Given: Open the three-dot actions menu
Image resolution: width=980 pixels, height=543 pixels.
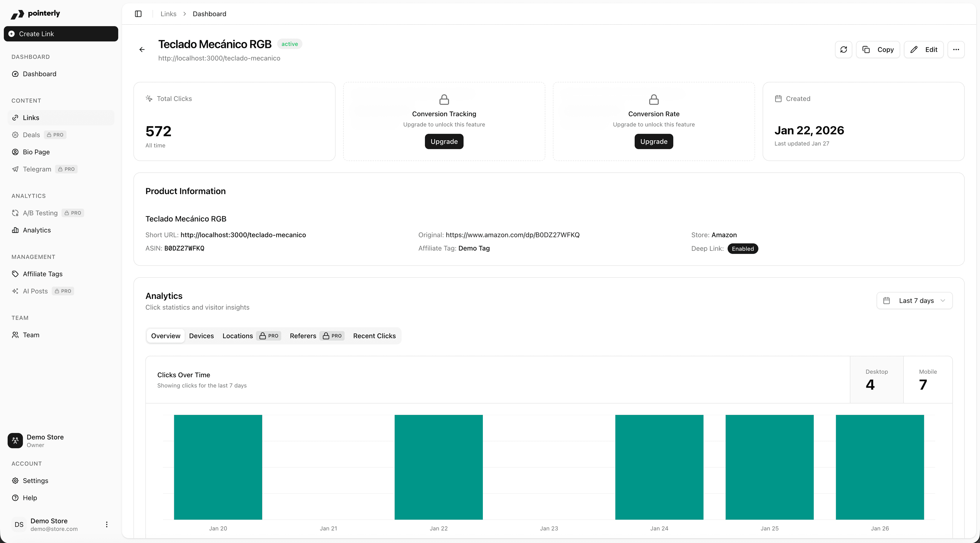Looking at the screenshot, I should [x=957, y=49].
